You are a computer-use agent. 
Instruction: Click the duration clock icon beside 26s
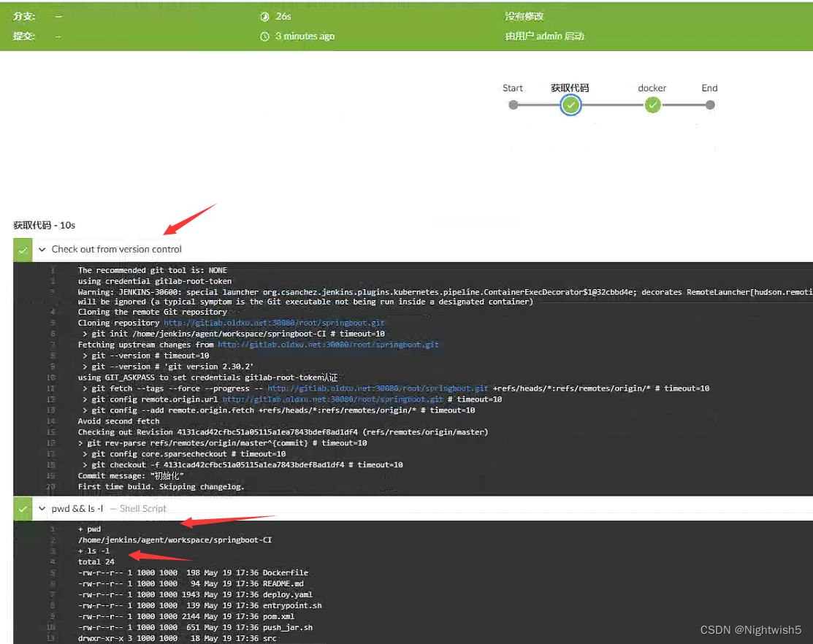tap(264, 17)
